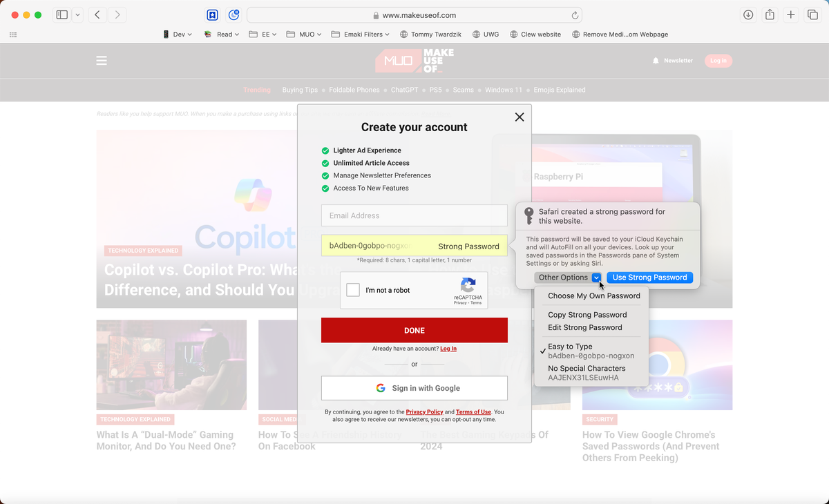Expand the EE favorites folder

click(x=264, y=34)
